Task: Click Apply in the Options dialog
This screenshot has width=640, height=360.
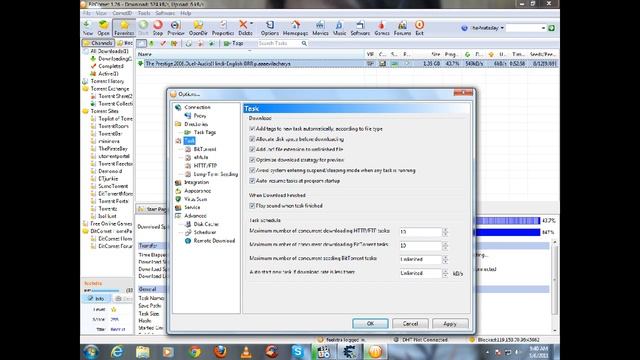Action: pos(450,324)
